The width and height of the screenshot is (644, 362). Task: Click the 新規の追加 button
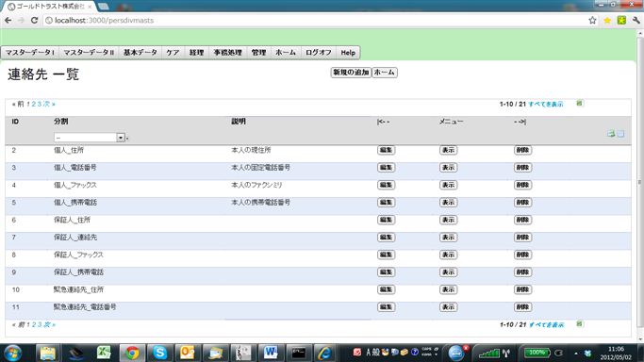351,73
